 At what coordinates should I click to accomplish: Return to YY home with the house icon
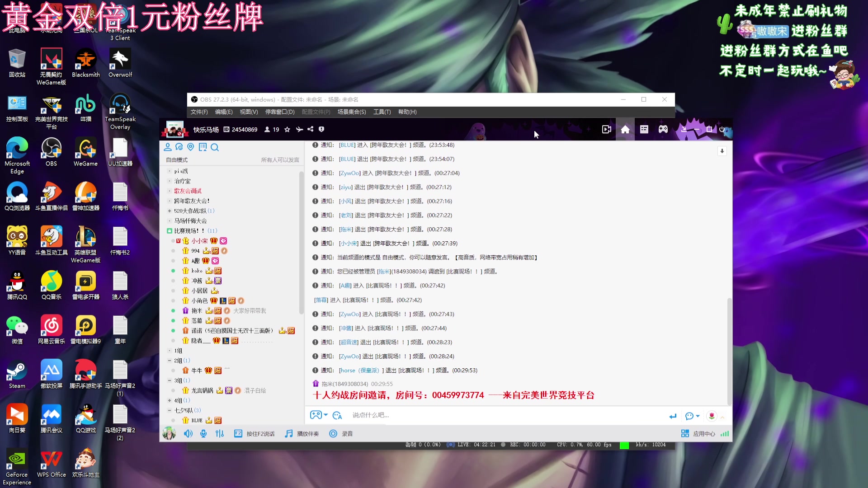click(625, 129)
